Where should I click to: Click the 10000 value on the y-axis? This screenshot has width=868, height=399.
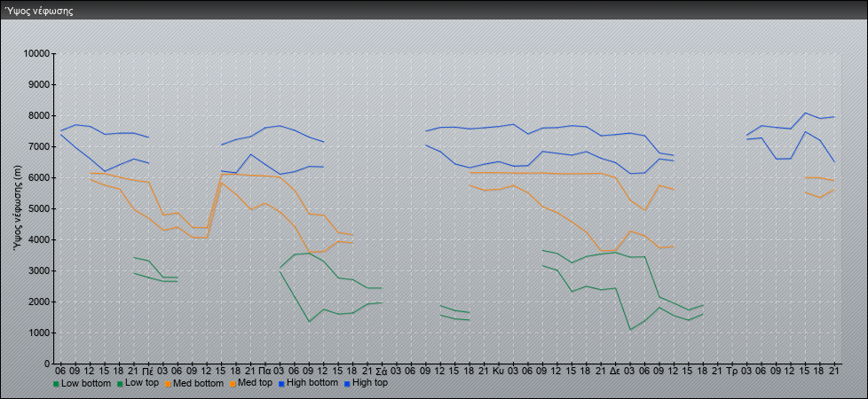click(37, 54)
